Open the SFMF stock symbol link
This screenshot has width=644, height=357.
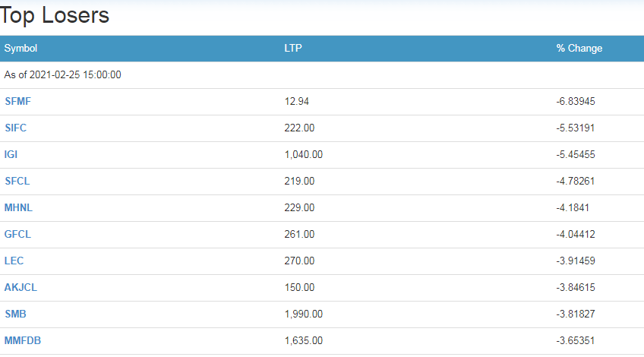point(17,101)
